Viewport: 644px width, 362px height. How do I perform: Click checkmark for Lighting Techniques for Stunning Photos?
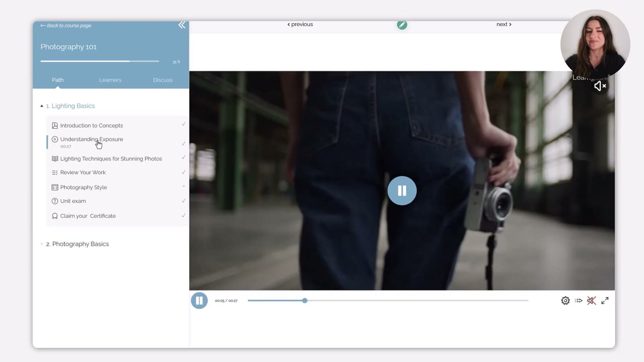pyautogui.click(x=184, y=157)
